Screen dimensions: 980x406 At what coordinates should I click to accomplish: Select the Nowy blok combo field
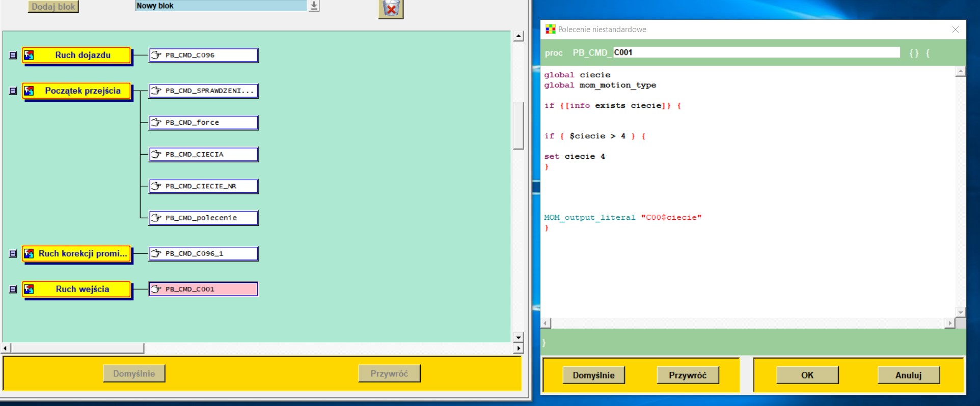pyautogui.click(x=221, y=6)
